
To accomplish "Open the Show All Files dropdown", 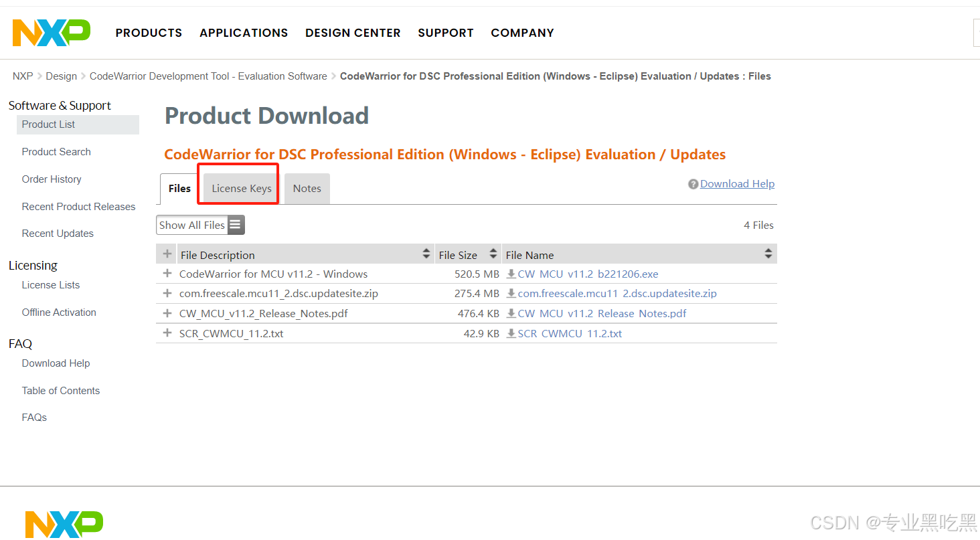I will click(201, 225).
